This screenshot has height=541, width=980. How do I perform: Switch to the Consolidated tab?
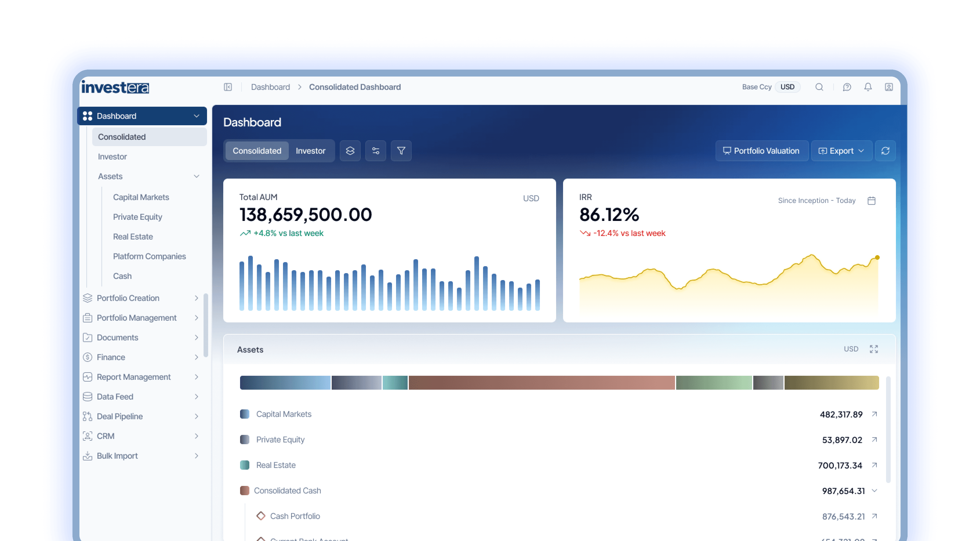click(x=257, y=151)
